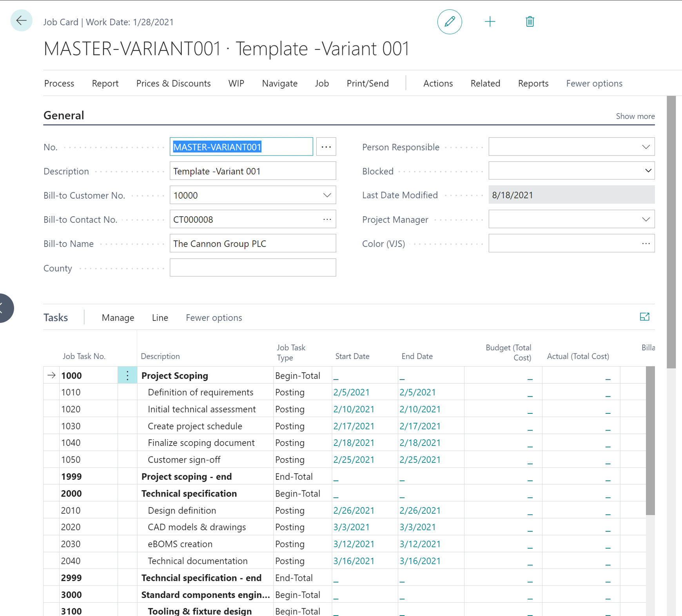The image size is (682, 616).
Task: Click Show more in General section
Action: 635,116
